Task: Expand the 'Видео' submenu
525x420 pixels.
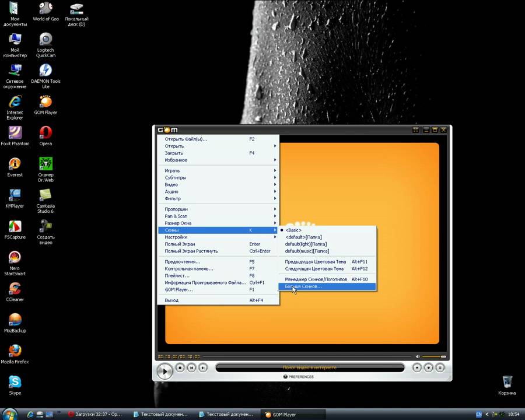Action: (x=218, y=184)
